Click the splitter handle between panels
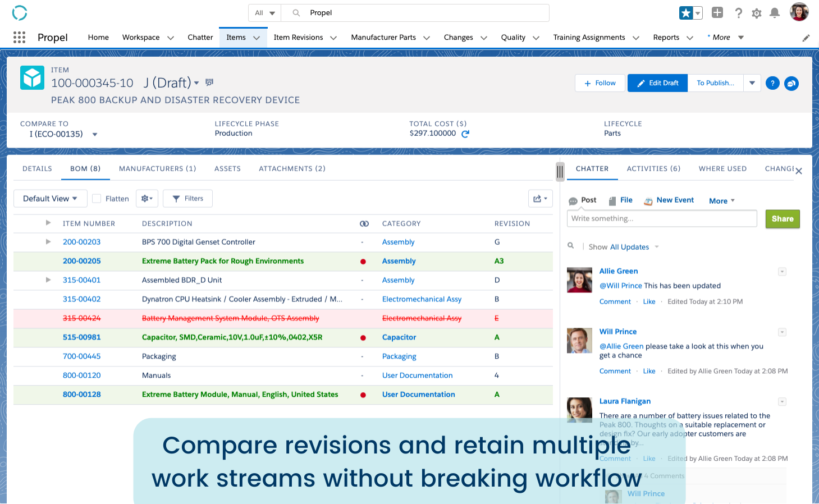Image resolution: width=819 pixels, height=504 pixels. (x=560, y=171)
